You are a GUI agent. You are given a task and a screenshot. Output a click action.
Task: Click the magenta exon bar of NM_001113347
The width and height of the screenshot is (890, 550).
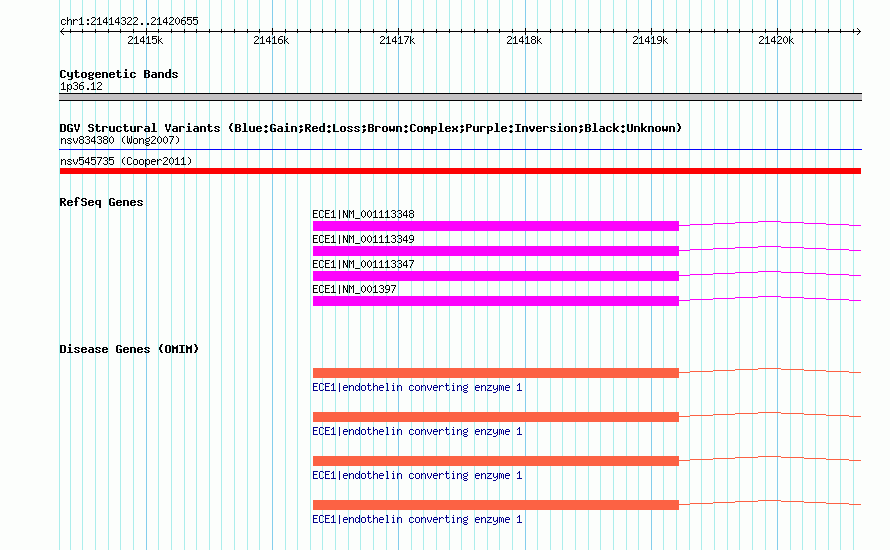point(496,276)
